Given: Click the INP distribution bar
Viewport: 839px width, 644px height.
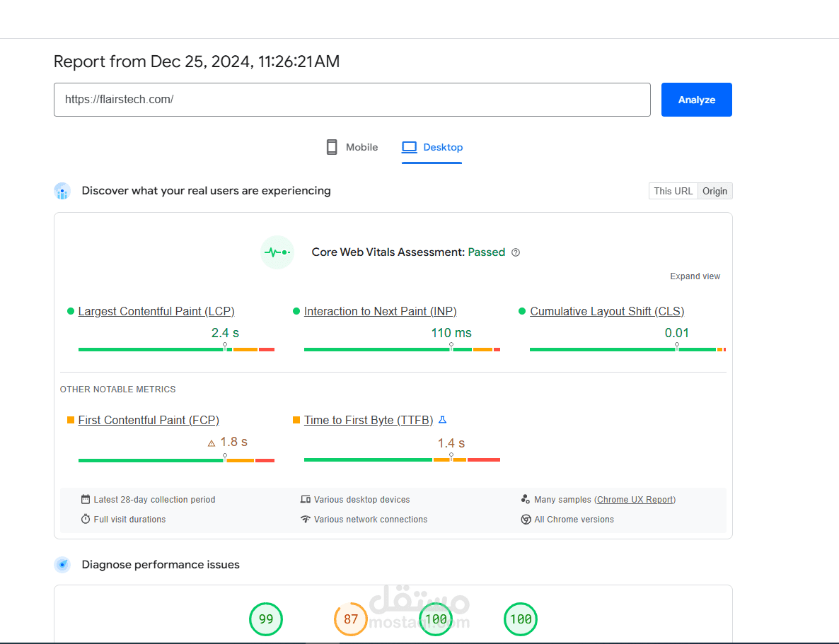Looking at the screenshot, I should coord(402,349).
